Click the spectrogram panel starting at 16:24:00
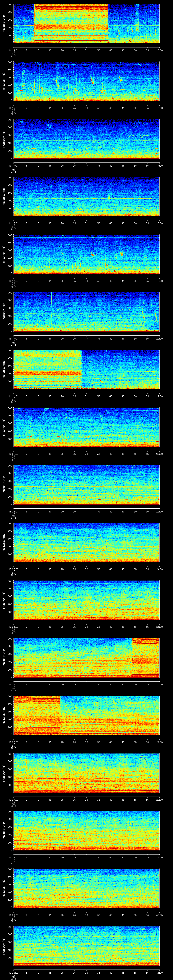Viewport: 173px width, 980px height. [x=87, y=600]
